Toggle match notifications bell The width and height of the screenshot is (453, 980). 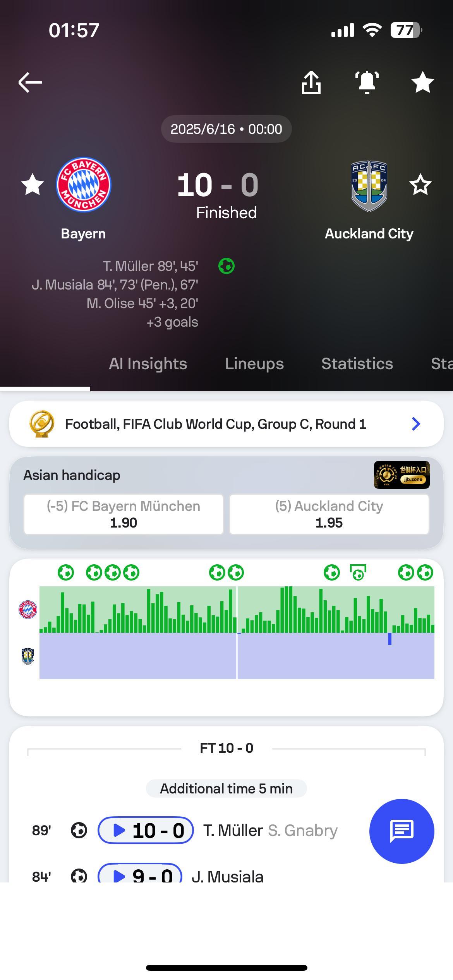click(367, 82)
